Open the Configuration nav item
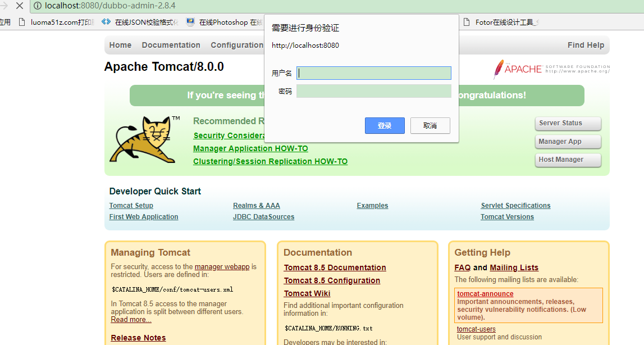The width and height of the screenshot is (644, 345). 237,46
